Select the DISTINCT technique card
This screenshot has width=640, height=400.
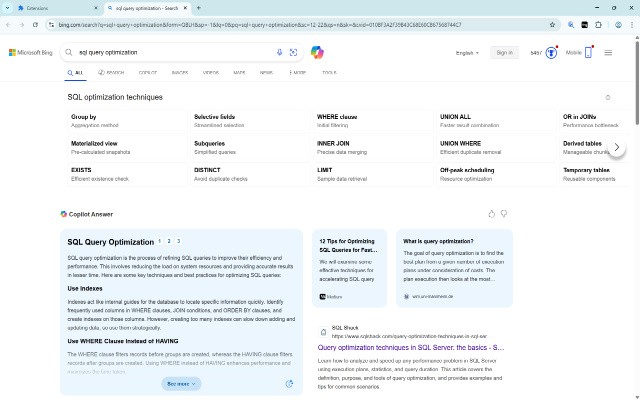(x=250, y=174)
